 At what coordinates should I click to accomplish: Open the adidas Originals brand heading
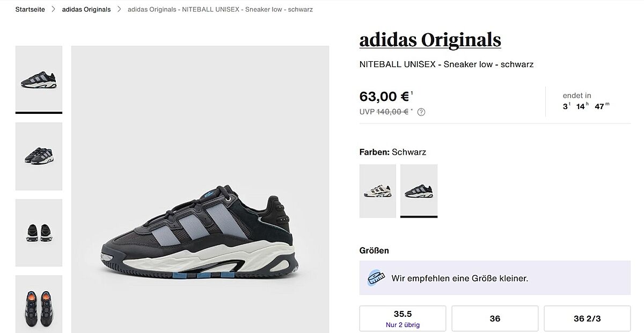(x=430, y=40)
